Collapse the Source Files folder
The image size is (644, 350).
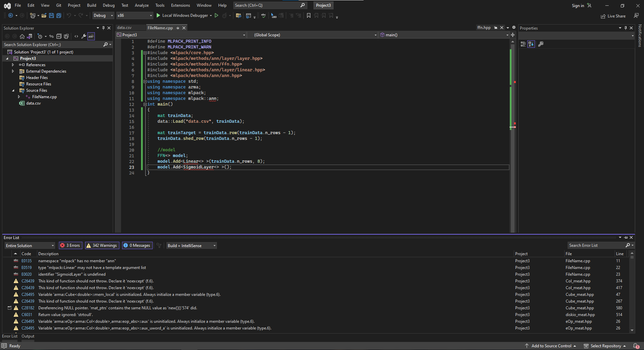[x=13, y=90]
